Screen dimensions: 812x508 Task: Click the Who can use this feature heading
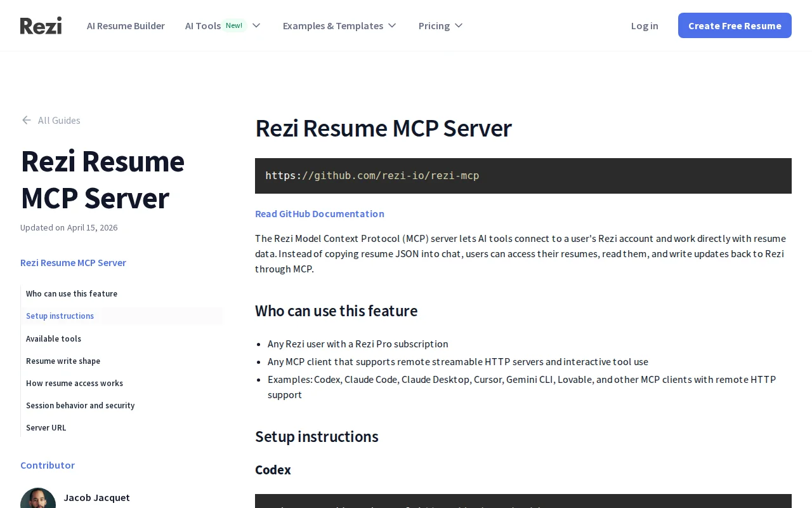pos(336,311)
